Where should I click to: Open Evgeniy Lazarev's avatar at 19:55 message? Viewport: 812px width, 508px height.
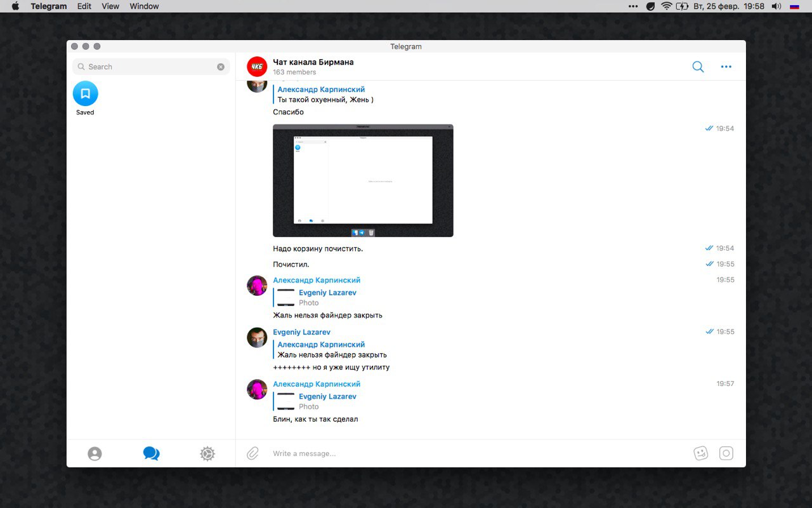(257, 338)
